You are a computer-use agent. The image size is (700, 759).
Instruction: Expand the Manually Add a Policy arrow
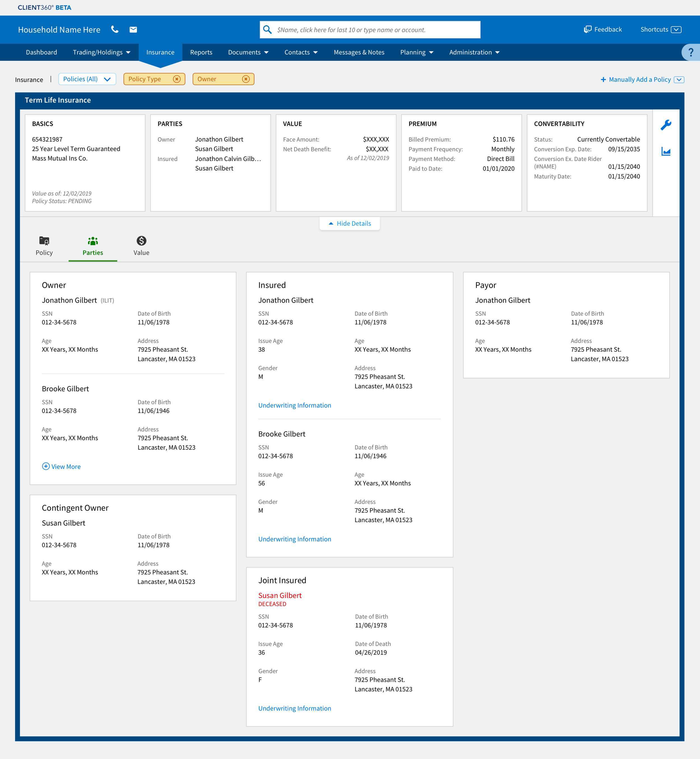[x=679, y=80]
